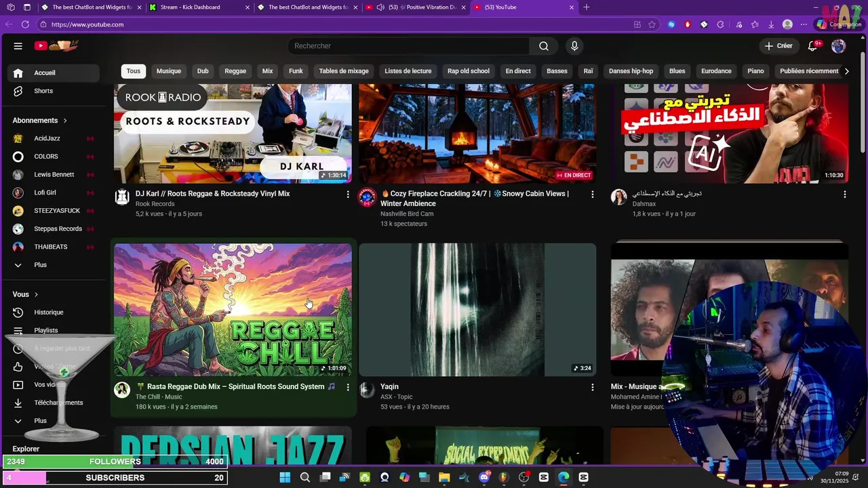
Task: Open File Explorer from the taskbar
Action: [444, 477]
